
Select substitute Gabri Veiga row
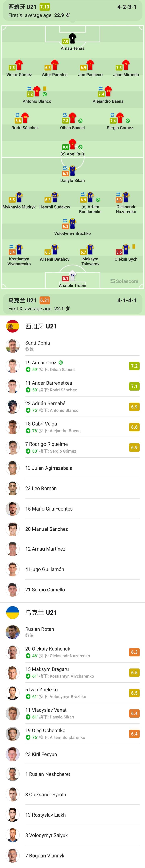pos(72,427)
